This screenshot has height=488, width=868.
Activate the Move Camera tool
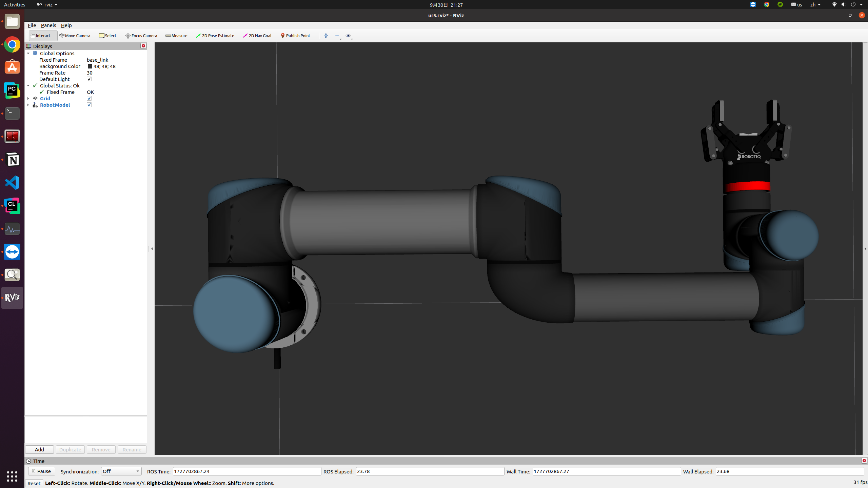coord(75,36)
